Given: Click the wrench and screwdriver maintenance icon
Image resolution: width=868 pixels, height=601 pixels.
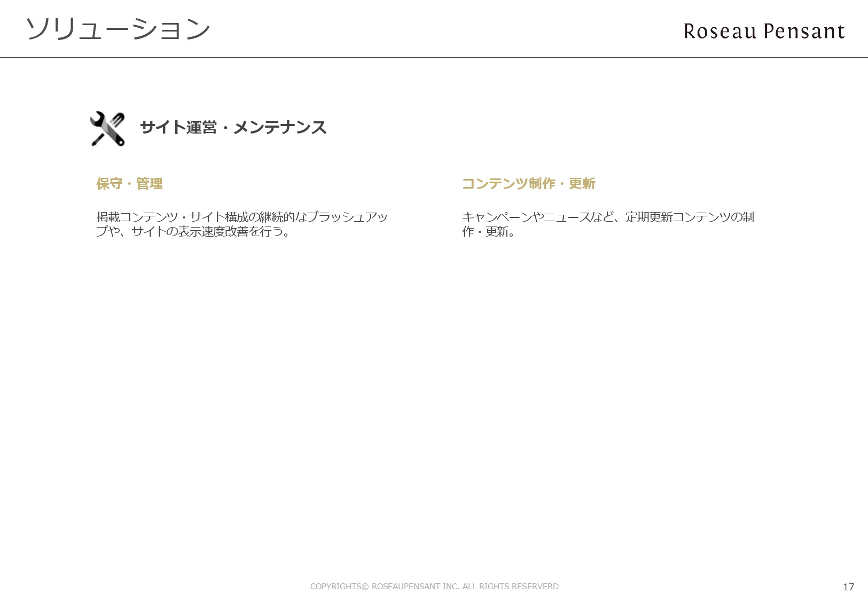Looking at the screenshot, I should pyautogui.click(x=106, y=128).
